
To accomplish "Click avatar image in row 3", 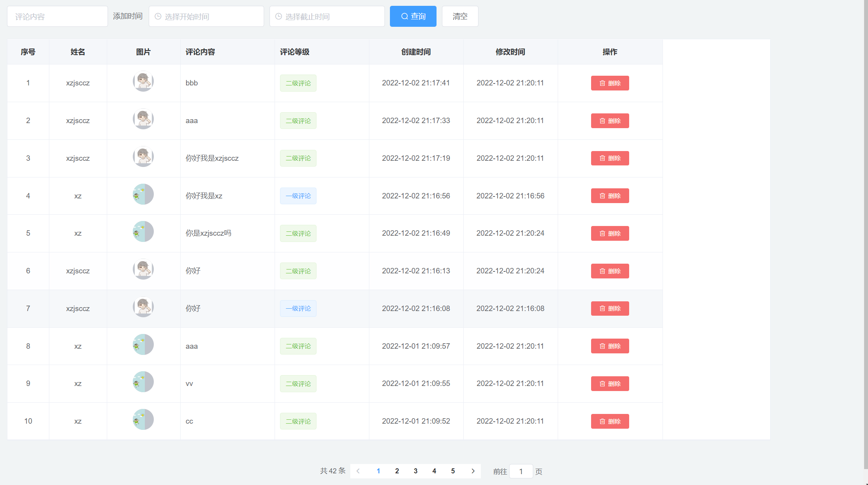I will [143, 156].
